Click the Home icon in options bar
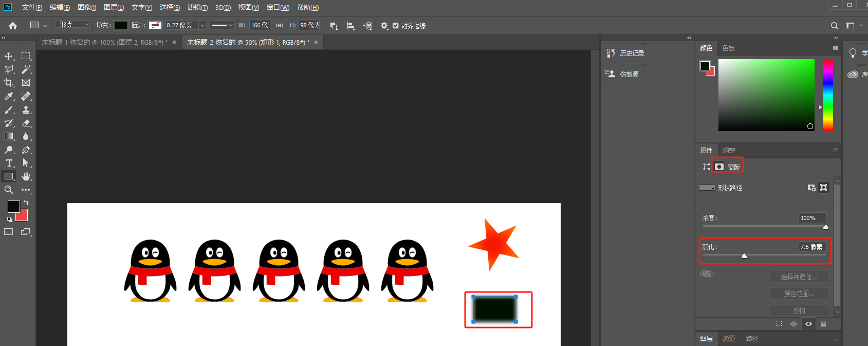868x346 pixels. (x=13, y=25)
